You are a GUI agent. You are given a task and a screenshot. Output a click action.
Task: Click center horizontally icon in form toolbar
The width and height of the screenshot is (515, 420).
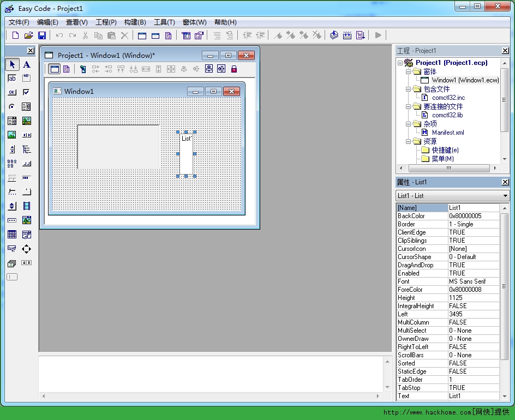(x=208, y=69)
